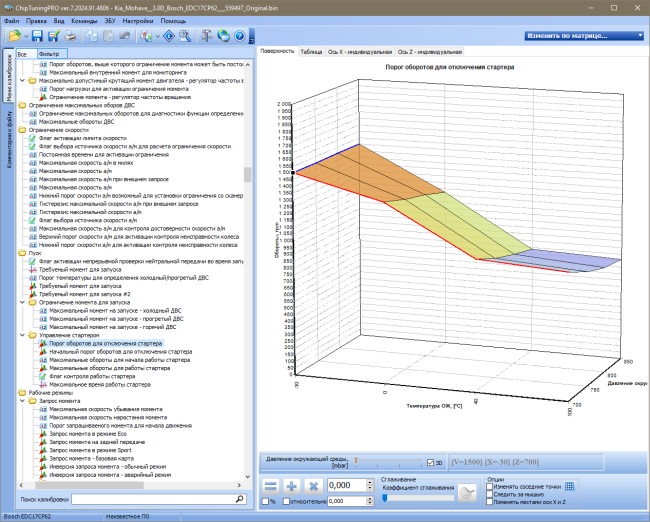Toggle the 3D checkbox
Screen dimensions: 650x522
point(430,463)
